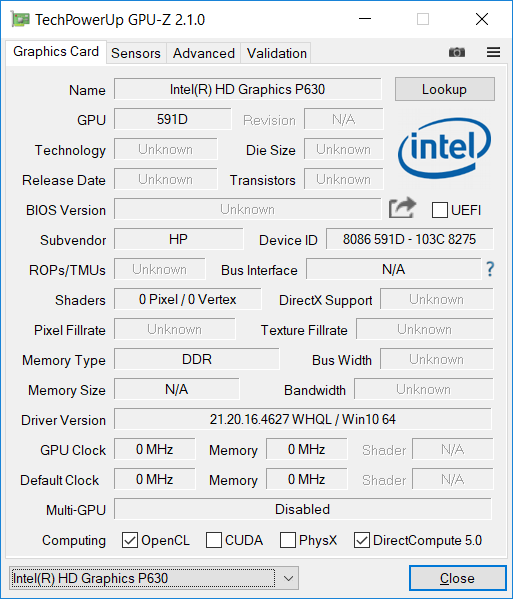The image size is (513, 599).
Task: Toggle the UEFI checkbox
Action: 440,210
